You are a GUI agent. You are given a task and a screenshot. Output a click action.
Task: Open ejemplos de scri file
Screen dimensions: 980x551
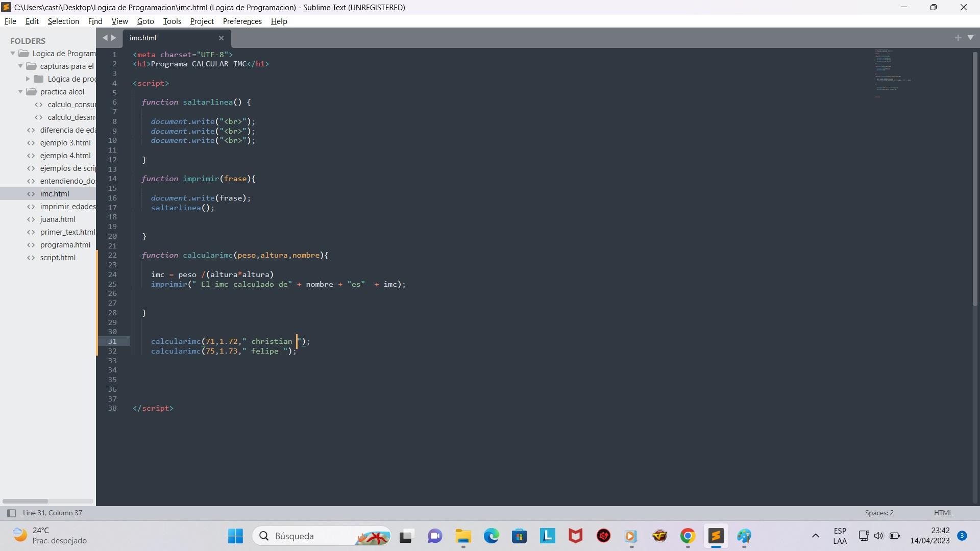pyautogui.click(x=61, y=168)
